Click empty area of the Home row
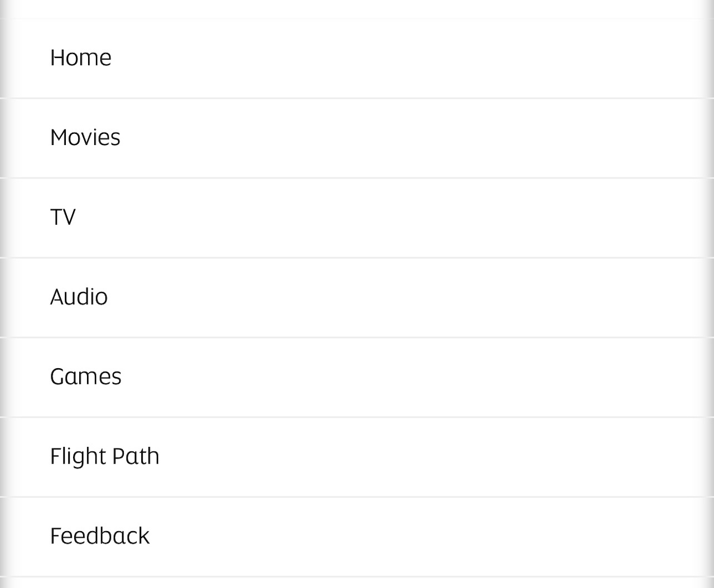714x588 pixels. pos(446,58)
